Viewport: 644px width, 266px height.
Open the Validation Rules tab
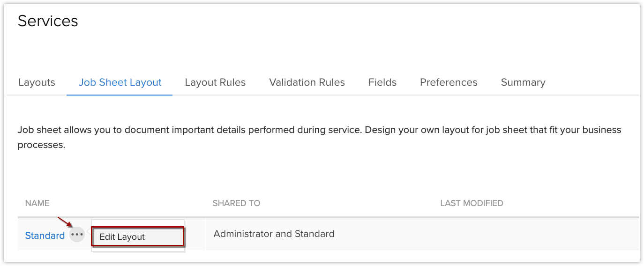pyautogui.click(x=307, y=82)
